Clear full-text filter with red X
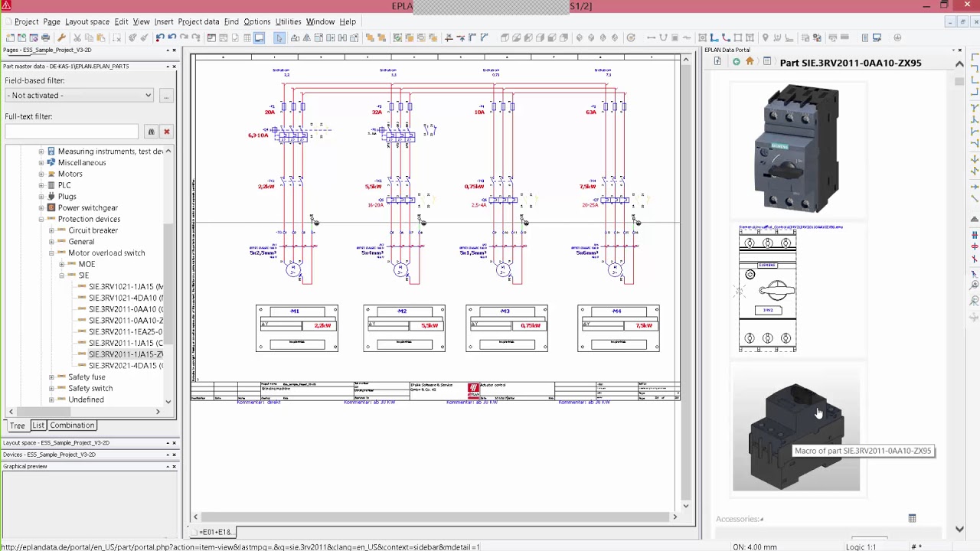Viewport: 980px width, 551px height. [x=166, y=132]
